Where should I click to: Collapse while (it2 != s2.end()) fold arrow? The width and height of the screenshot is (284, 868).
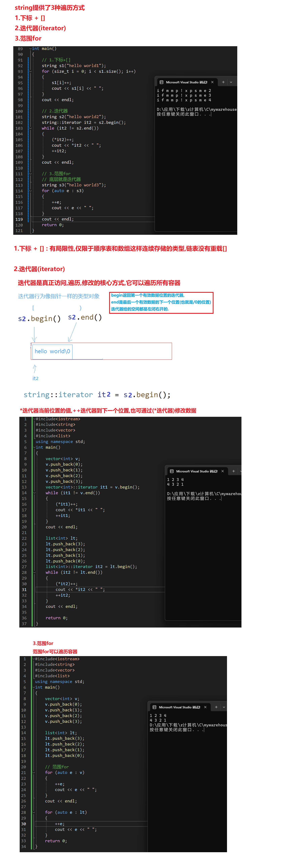pos(30,128)
